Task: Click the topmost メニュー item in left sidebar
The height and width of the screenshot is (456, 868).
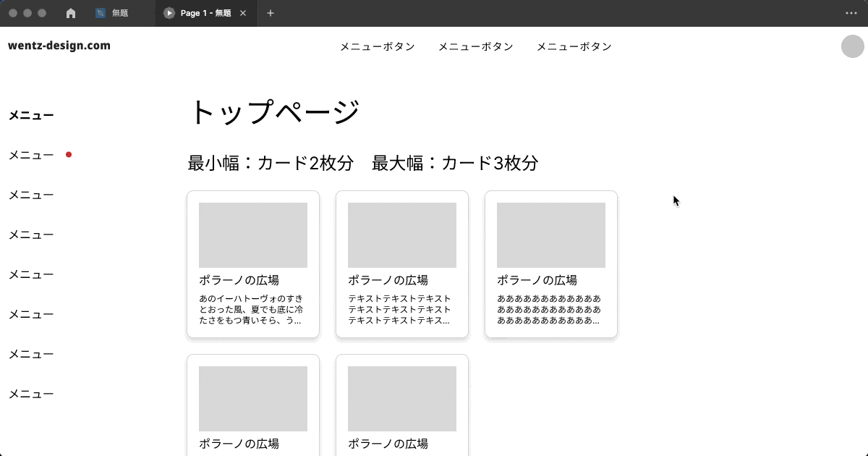Action: (x=30, y=114)
